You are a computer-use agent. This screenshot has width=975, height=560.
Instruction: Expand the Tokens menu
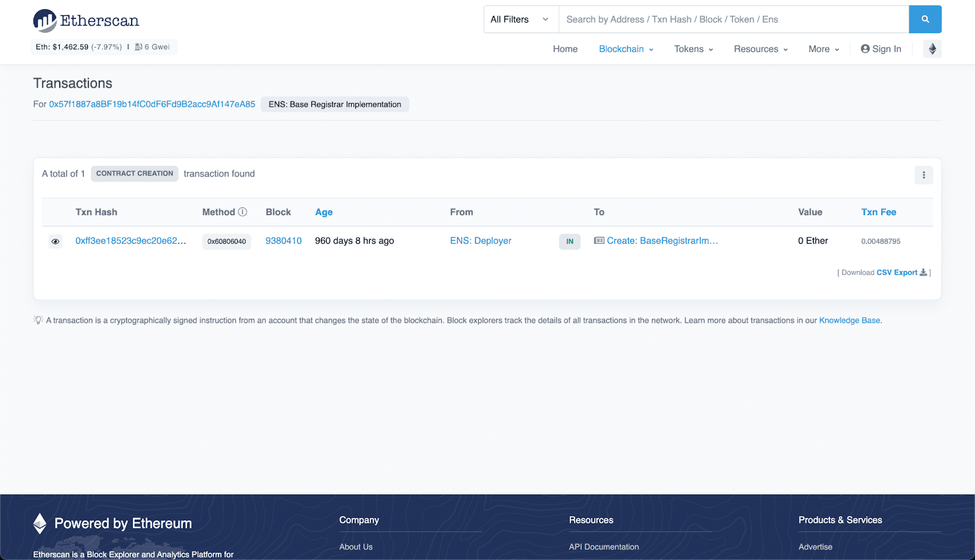[693, 49]
